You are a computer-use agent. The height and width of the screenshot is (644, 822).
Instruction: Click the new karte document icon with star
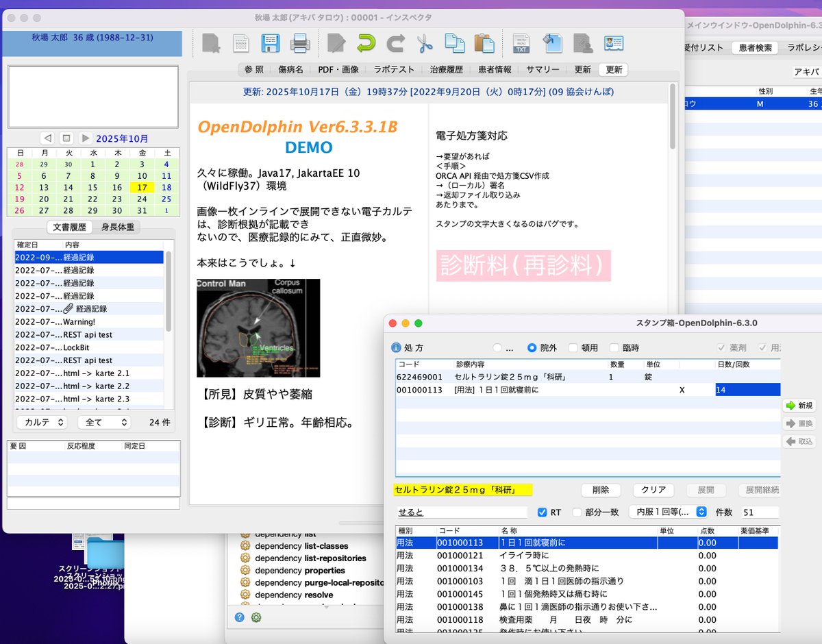coord(211,44)
